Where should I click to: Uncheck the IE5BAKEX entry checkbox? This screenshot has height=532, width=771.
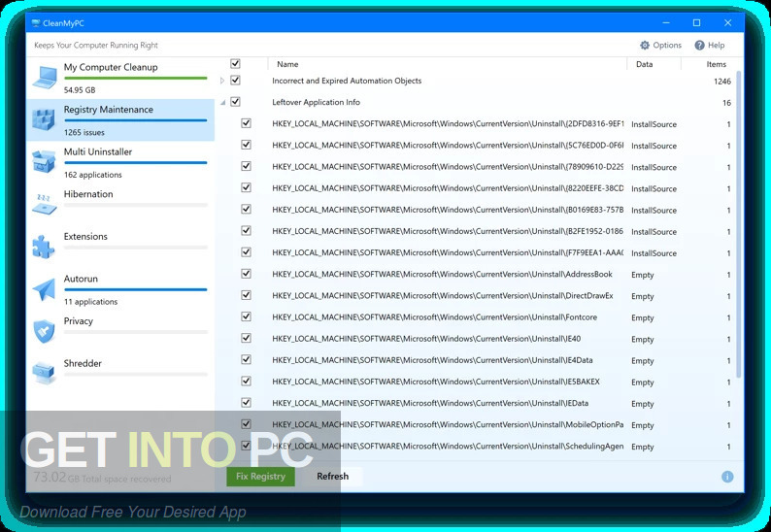tap(246, 382)
